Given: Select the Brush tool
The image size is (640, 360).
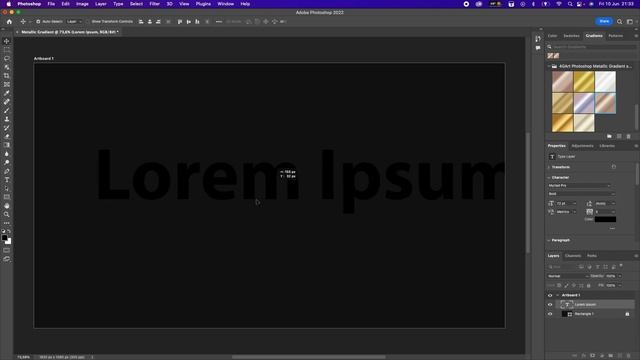Looking at the screenshot, I should (x=7, y=111).
